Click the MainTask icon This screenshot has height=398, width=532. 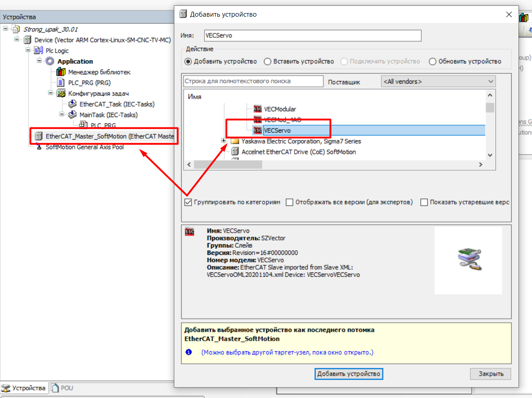(x=72, y=115)
